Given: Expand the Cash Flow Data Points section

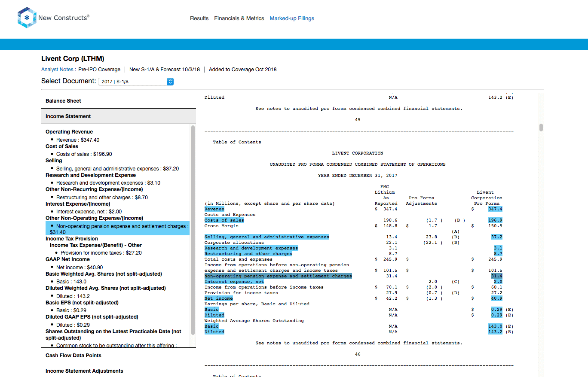Looking at the screenshot, I should (119, 356).
